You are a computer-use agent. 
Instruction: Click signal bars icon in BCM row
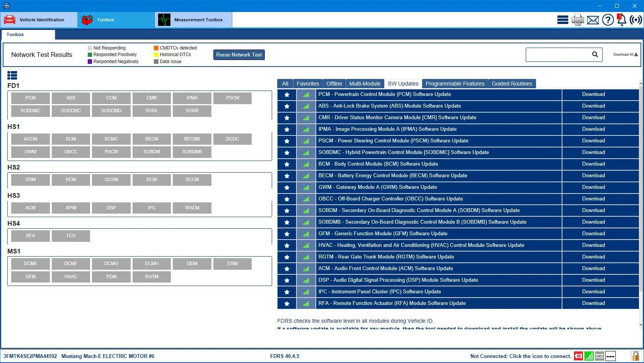point(306,164)
